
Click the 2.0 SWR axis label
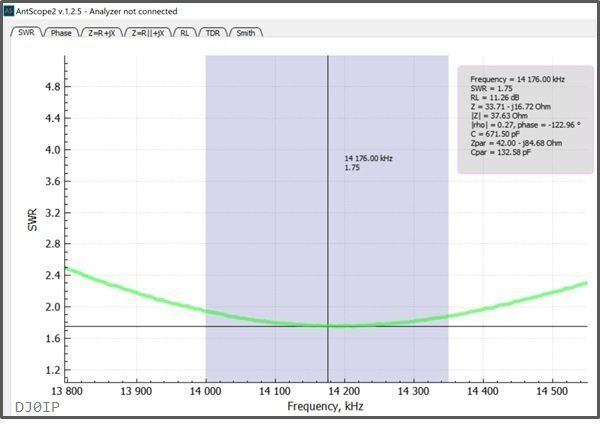click(x=53, y=307)
